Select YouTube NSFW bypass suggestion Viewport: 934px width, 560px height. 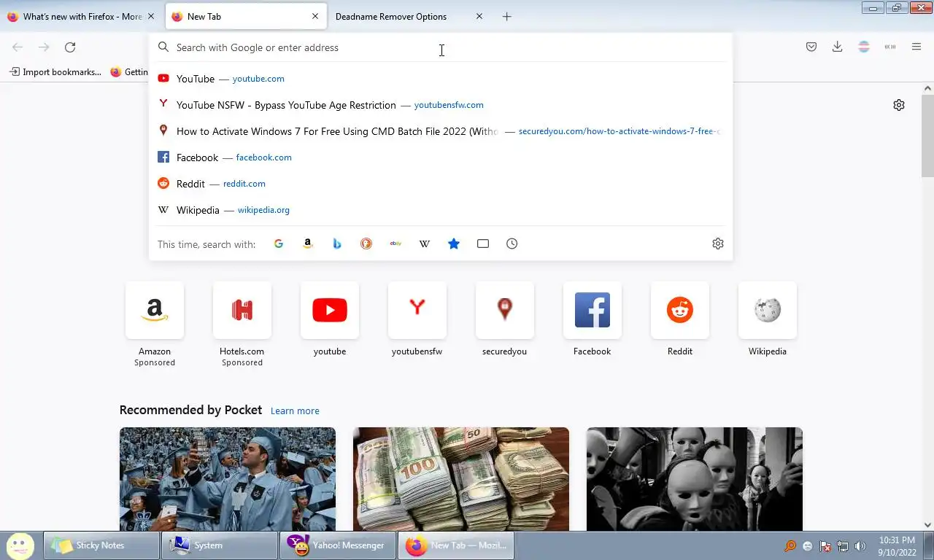click(441, 105)
